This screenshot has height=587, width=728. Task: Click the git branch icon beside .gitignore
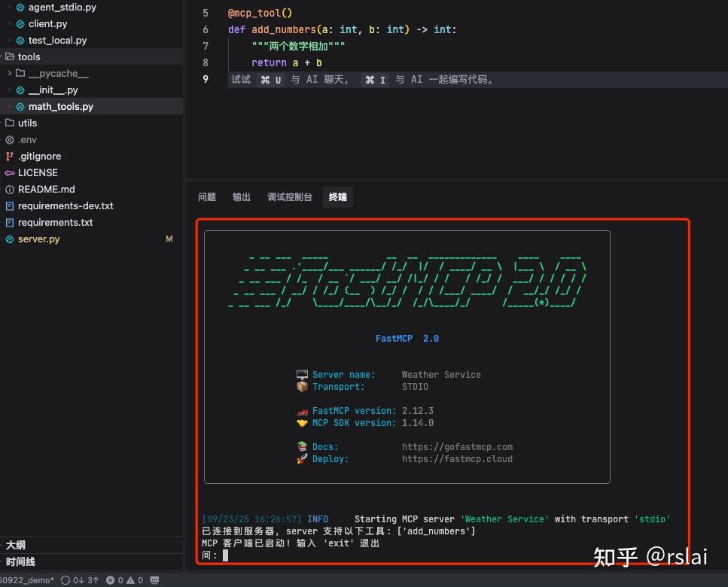(x=9, y=157)
